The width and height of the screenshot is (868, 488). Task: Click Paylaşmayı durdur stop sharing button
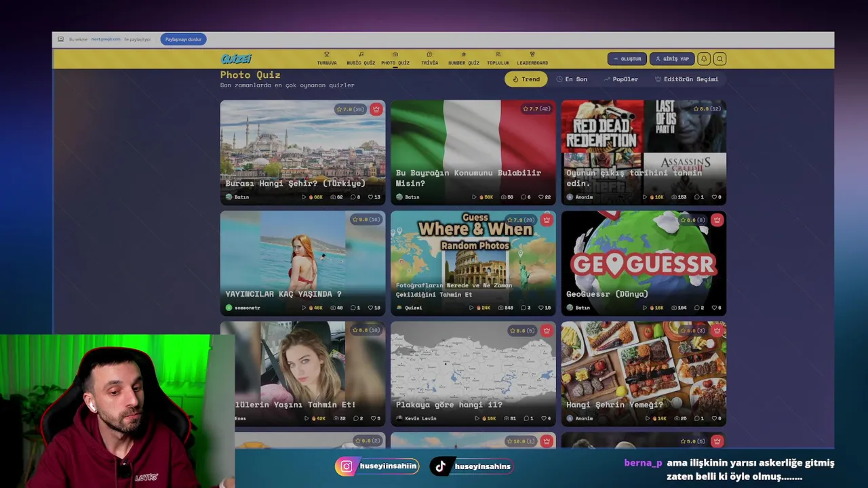pyautogui.click(x=183, y=39)
